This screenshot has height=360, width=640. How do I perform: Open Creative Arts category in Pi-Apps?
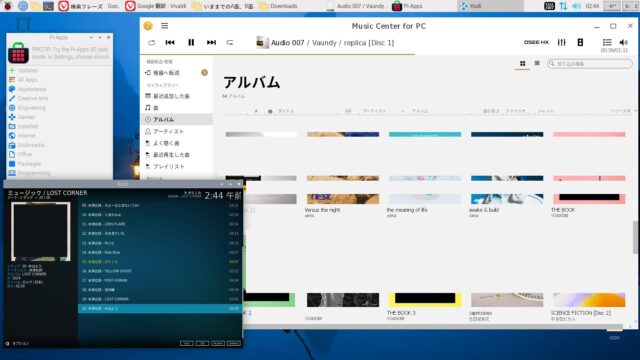tap(60, 98)
